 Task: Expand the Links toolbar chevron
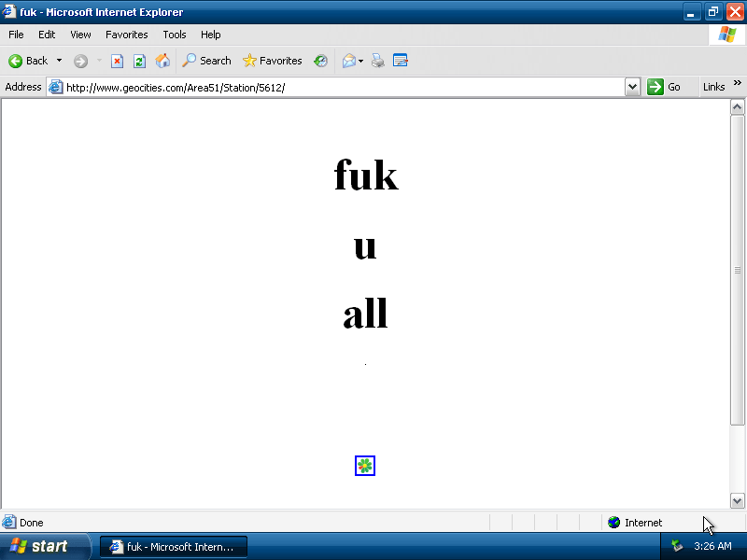tap(738, 83)
